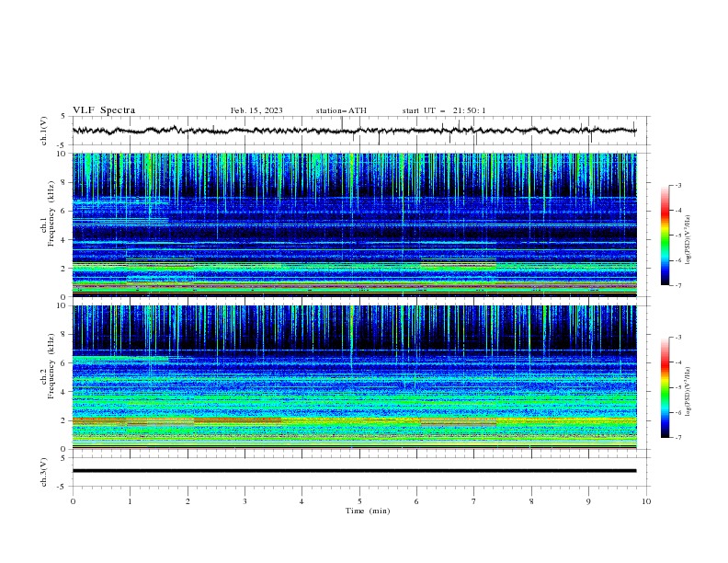Select the date text "Feb. 15, 2023"

click(x=256, y=110)
